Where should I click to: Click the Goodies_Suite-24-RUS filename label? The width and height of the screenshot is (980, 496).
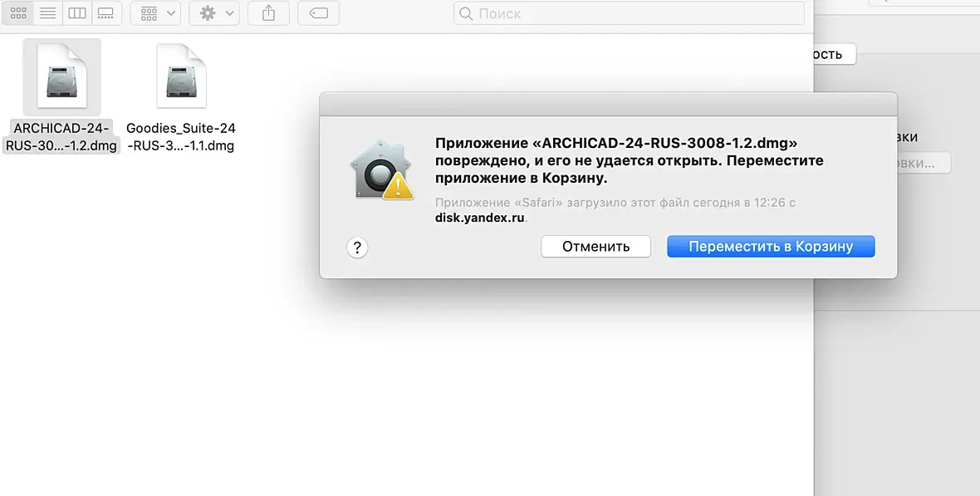pyautogui.click(x=180, y=137)
